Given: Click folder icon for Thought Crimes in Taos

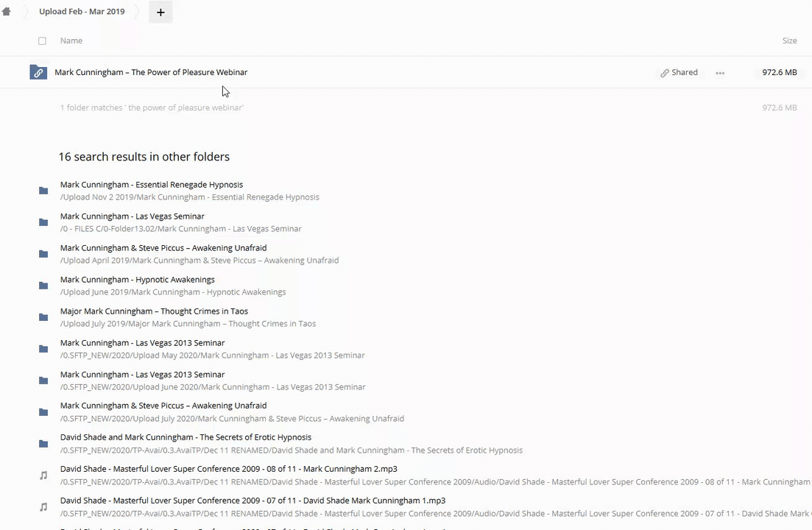Looking at the screenshot, I should pos(43,317).
